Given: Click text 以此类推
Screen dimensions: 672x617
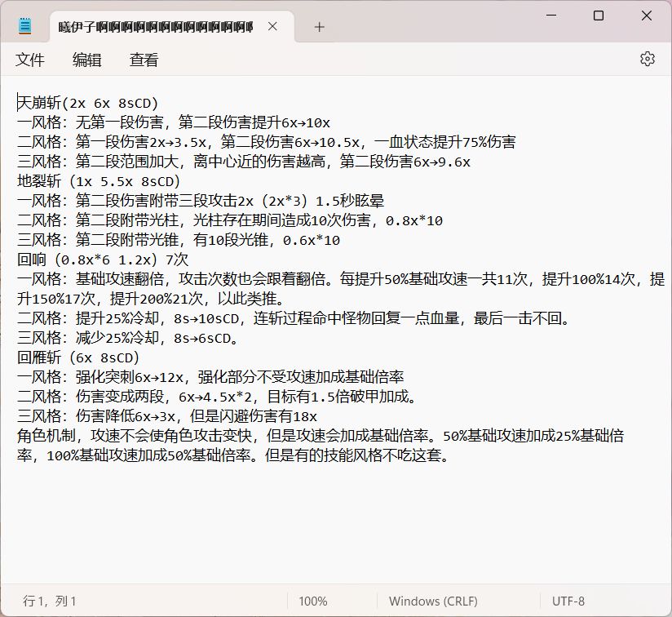Looking at the screenshot, I should click(246, 299).
